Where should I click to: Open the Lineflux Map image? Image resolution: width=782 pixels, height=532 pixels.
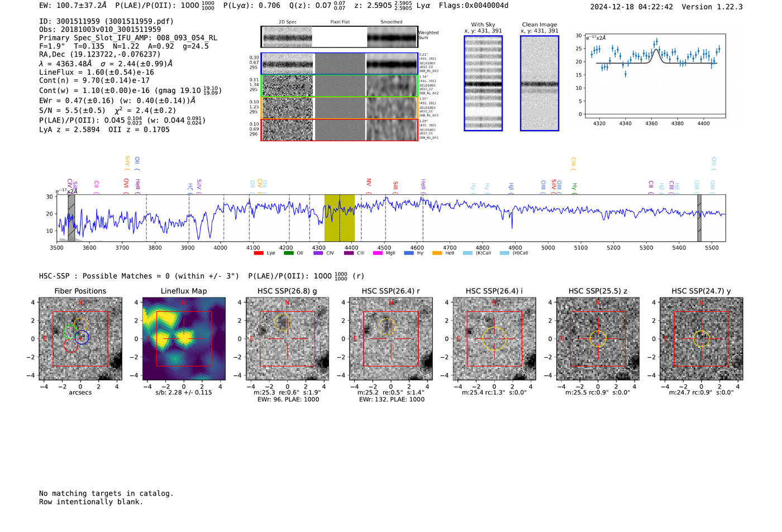tap(184, 339)
